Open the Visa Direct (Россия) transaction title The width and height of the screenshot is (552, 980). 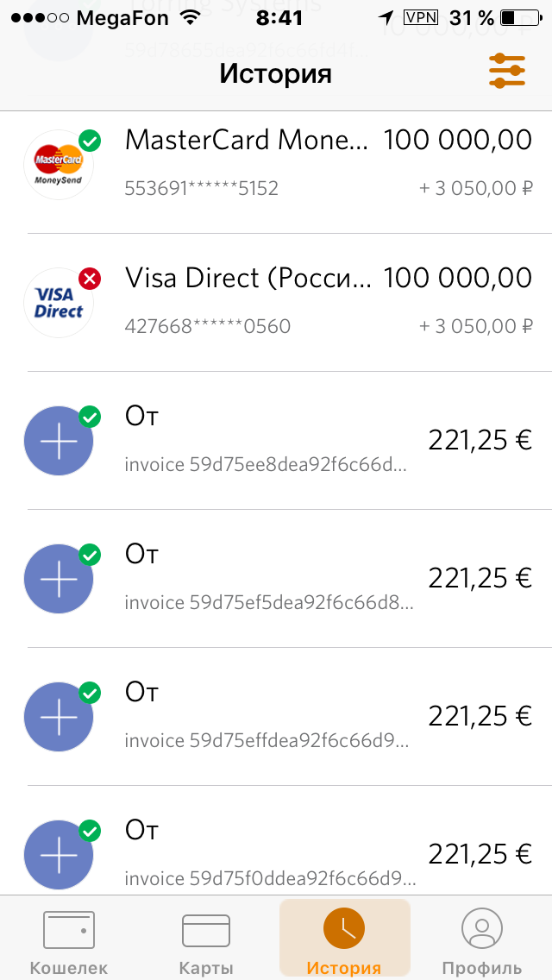[x=248, y=278]
